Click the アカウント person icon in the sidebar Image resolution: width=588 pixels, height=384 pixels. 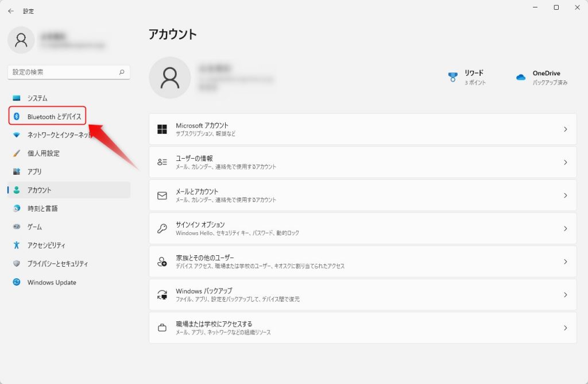click(x=17, y=190)
